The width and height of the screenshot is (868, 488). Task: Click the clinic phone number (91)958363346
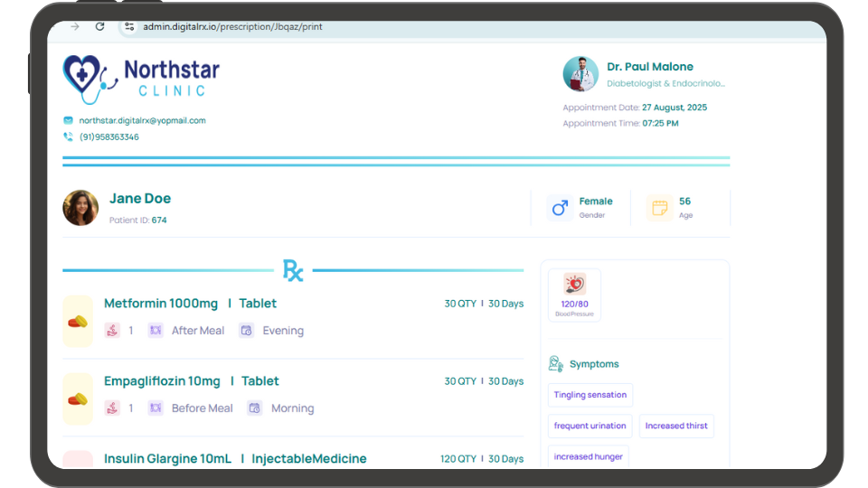pos(109,137)
